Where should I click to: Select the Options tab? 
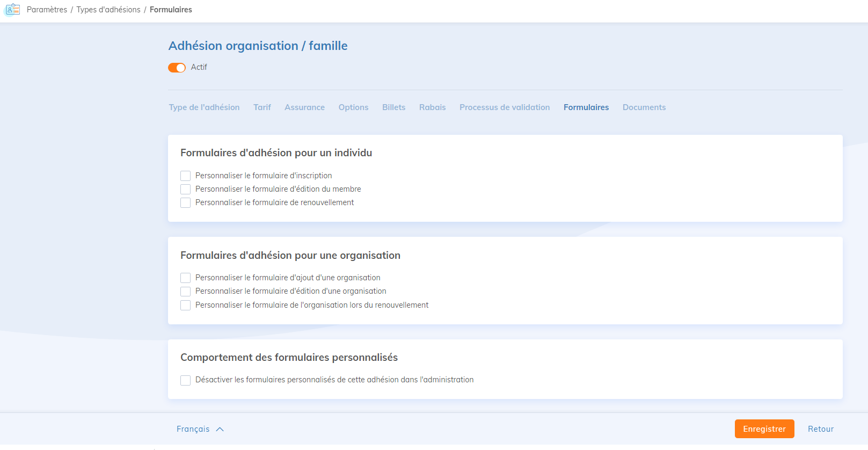click(x=353, y=107)
